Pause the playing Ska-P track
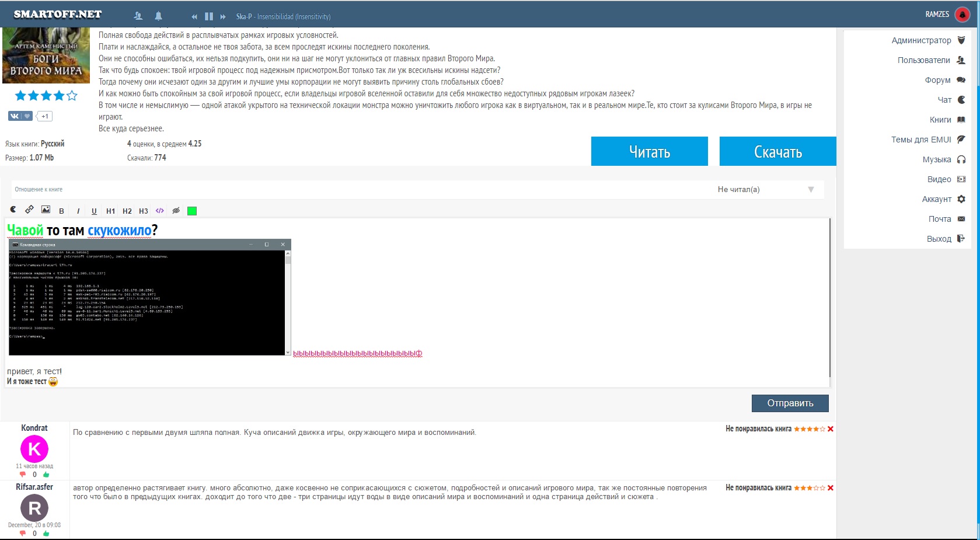980x540 pixels. pos(209,17)
